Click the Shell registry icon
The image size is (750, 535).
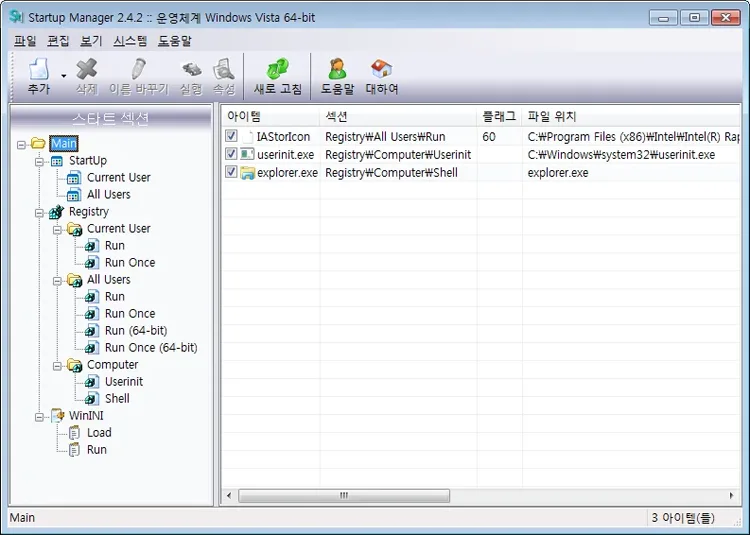92,399
